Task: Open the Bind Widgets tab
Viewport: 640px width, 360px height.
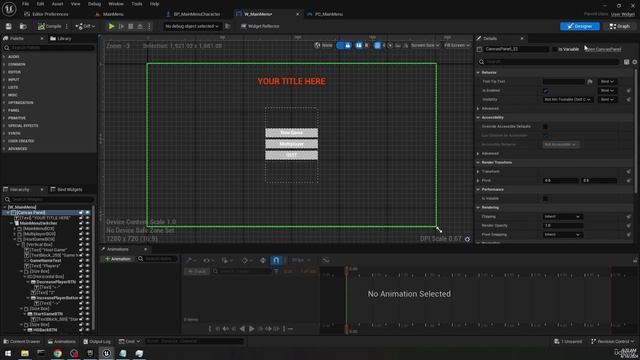Action: (67, 189)
